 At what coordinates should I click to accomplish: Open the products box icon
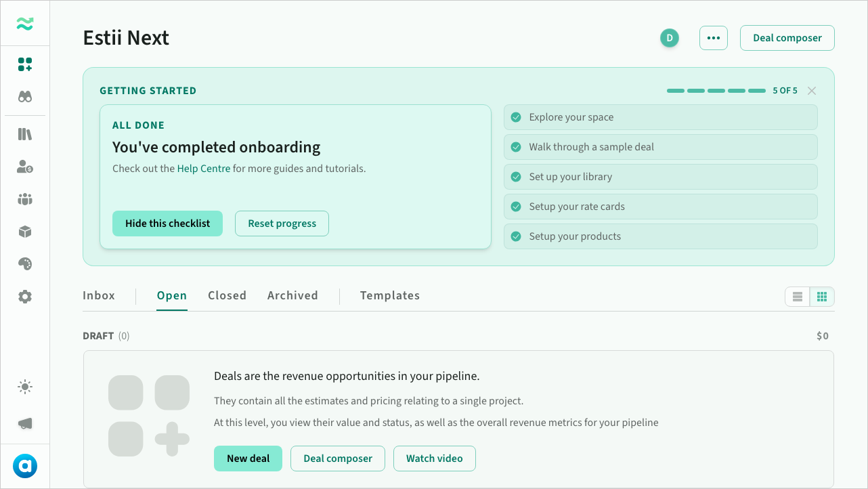[x=25, y=232]
